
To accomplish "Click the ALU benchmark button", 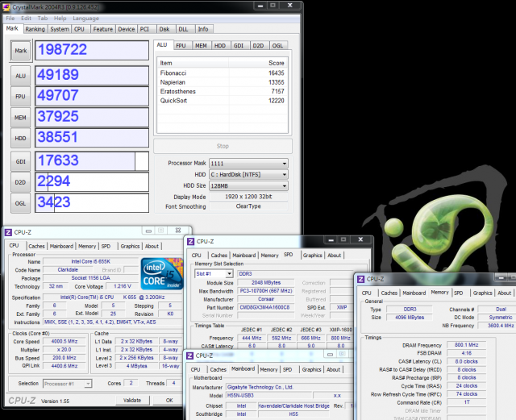I will 20,76.
